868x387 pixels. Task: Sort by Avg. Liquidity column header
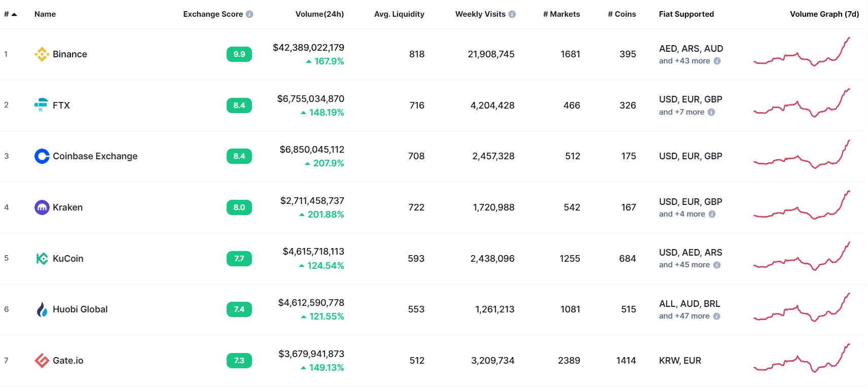pos(399,14)
